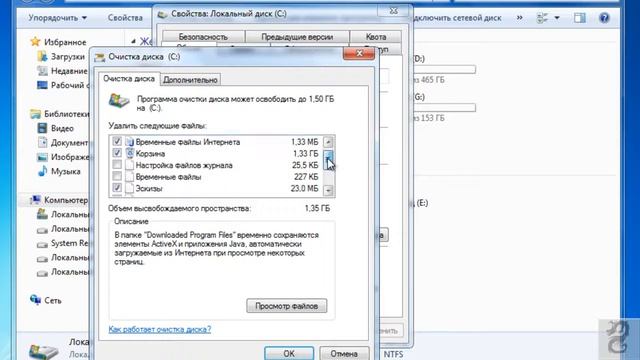Show more toolbar commands chevron
The image size is (640, 360).
520,18
